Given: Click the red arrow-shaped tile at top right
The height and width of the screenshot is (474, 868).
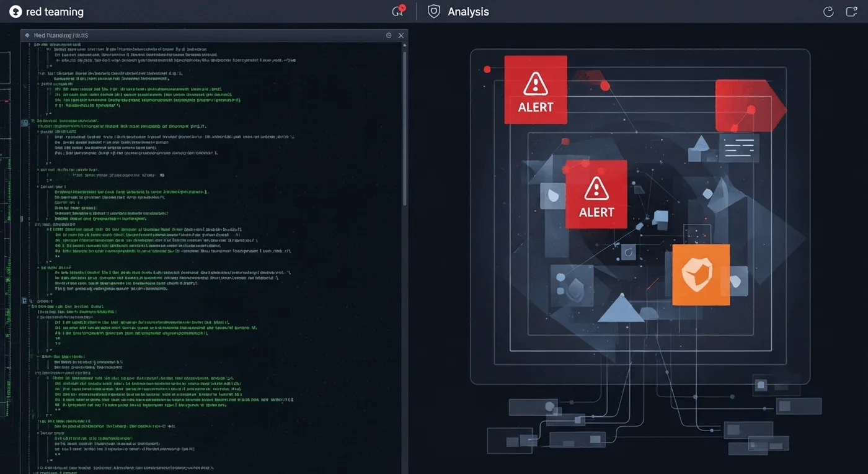Looking at the screenshot, I should 750,105.
